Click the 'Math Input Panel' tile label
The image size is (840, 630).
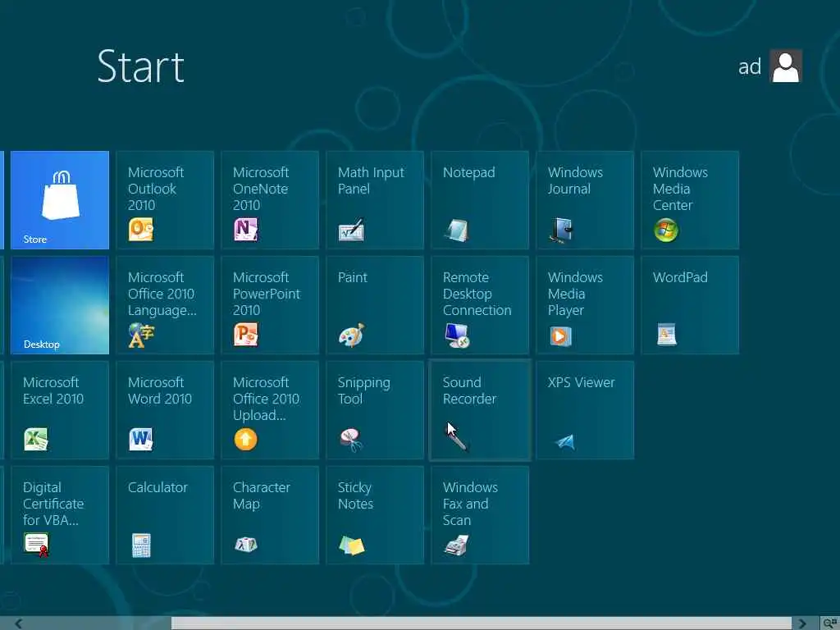pyautogui.click(x=371, y=180)
